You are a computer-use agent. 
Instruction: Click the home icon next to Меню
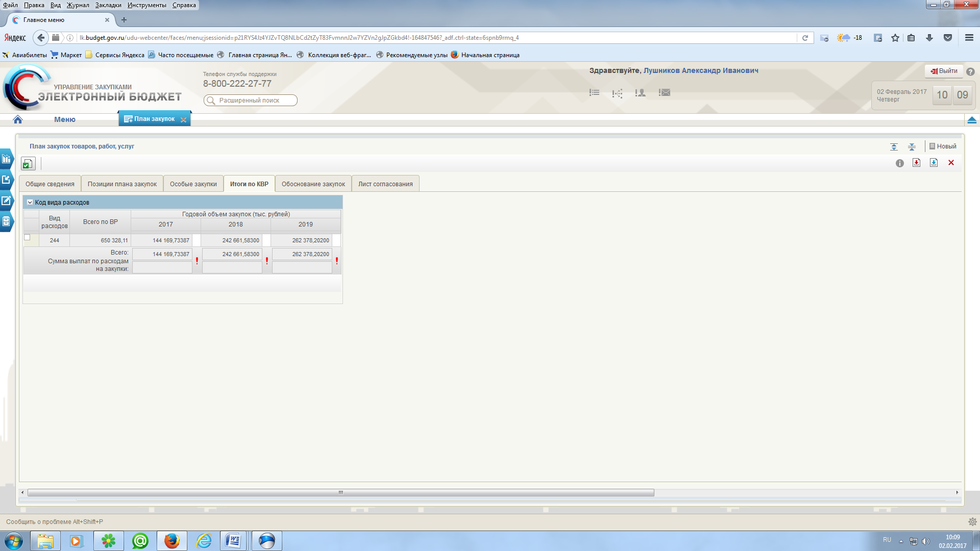click(x=18, y=119)
